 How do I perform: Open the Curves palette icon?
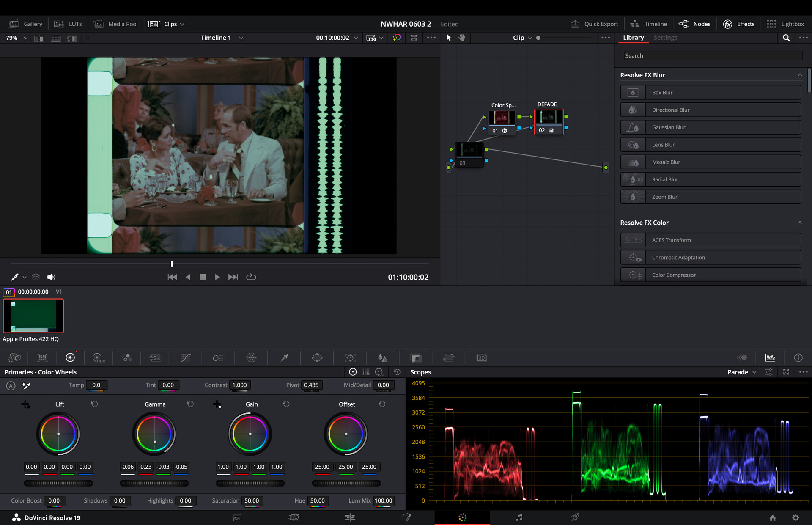(185, 358)
